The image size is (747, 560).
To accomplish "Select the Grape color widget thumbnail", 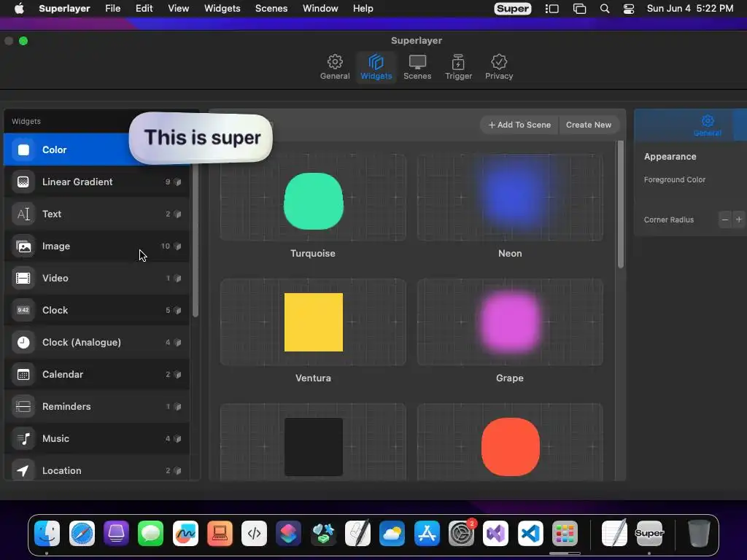I will click(510, 322).
